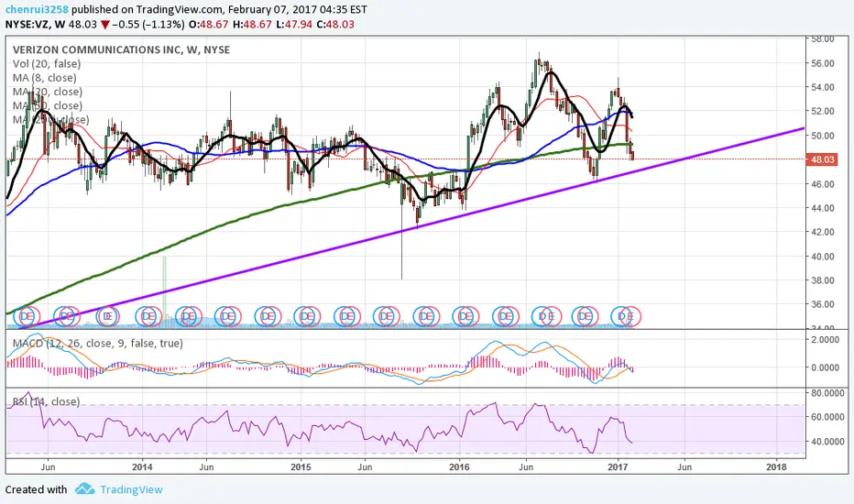This screenshot has height=504, width=854.
Task: Click the L:47.94 low value
Action: click(x=293, y=25)
